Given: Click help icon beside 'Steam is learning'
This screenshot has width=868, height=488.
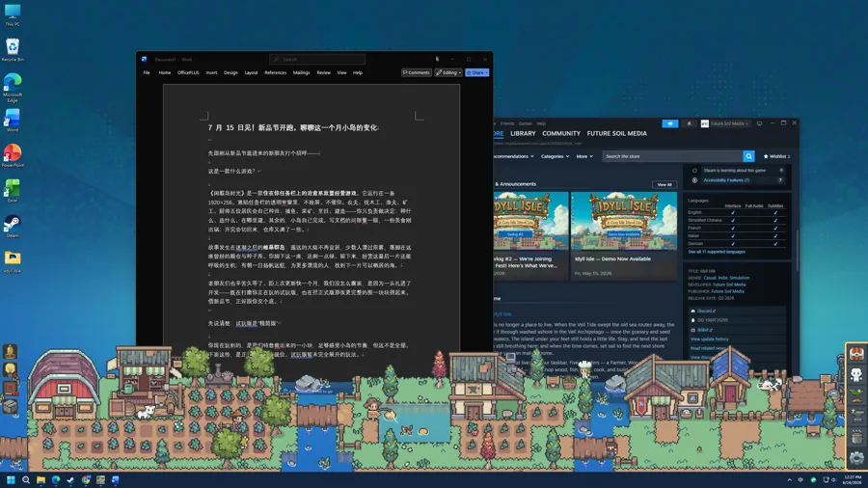Looking at the screenshot, I should (x=781, y=171).
